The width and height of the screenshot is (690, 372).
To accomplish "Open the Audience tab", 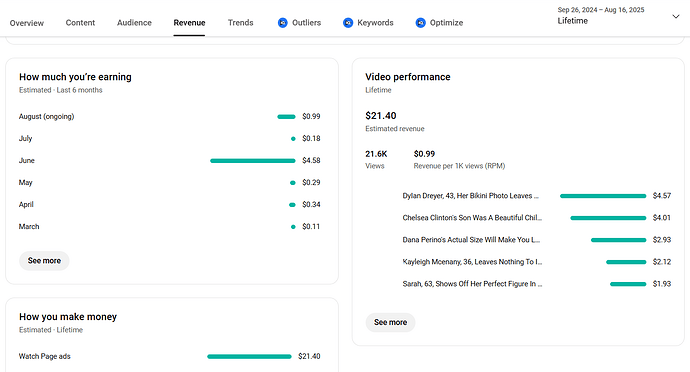I will tap(134, 22).
